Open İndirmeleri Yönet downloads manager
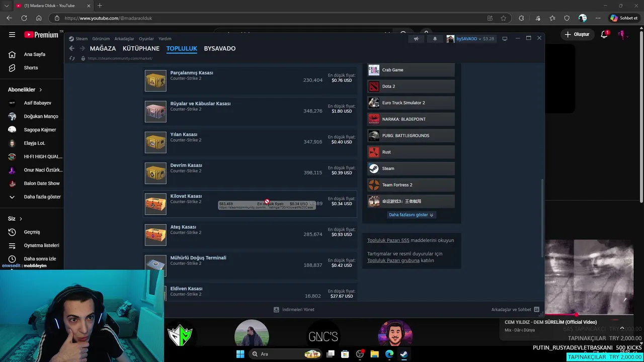Viewport: 644px width, 362px height. click(x=294, y=310)
